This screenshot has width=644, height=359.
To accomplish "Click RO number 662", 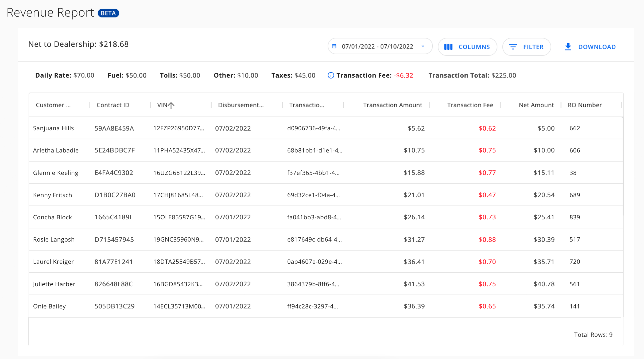I will pyautogui.click(x=575, y=128).
